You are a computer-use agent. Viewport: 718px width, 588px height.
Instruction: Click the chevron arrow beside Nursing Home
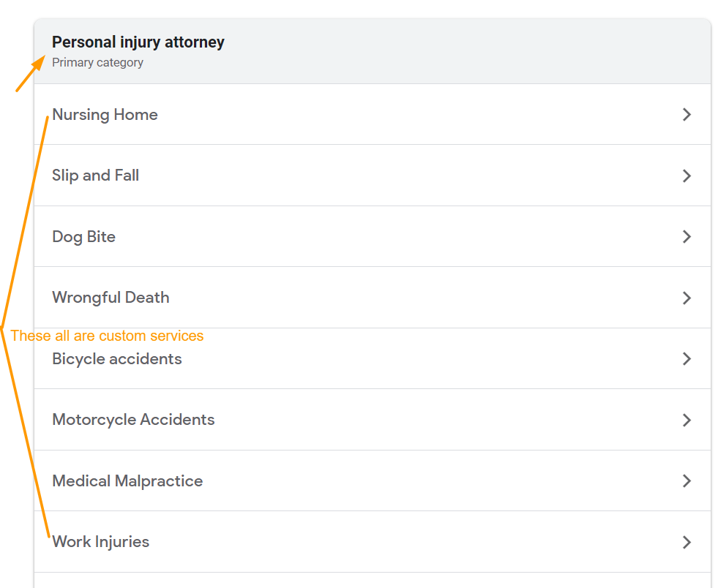pyautogui.click(x=687, y=115)
